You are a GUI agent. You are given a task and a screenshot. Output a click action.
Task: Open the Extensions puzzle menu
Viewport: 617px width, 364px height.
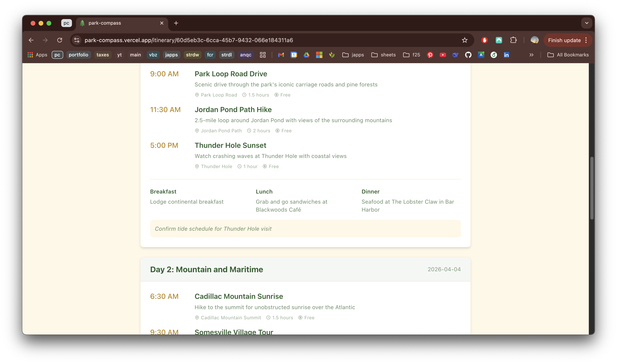click(513, 40)
